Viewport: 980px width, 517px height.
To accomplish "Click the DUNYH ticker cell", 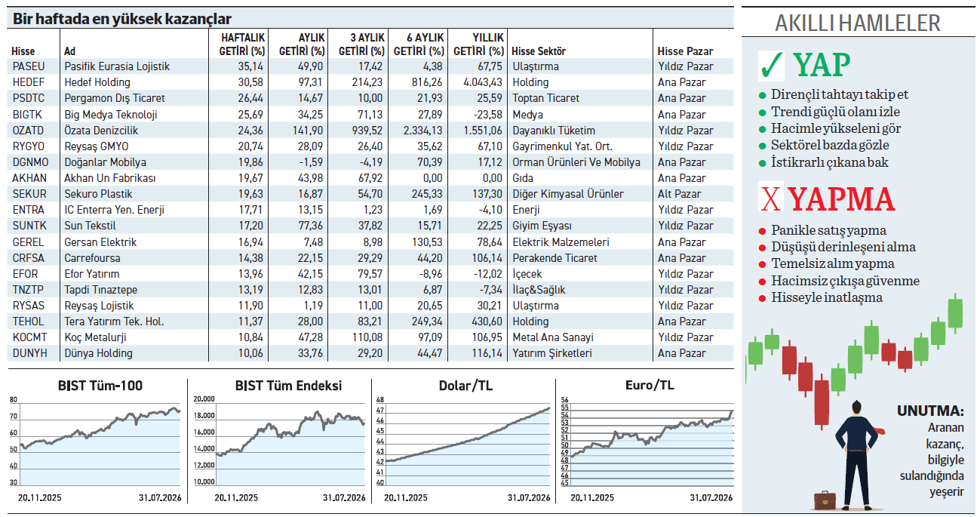I will pos(29,353).
